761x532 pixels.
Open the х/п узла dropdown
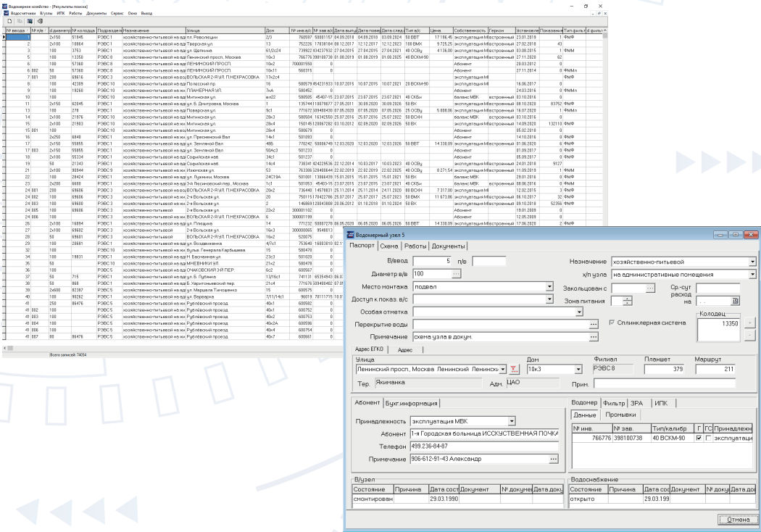tap(752, 274)
